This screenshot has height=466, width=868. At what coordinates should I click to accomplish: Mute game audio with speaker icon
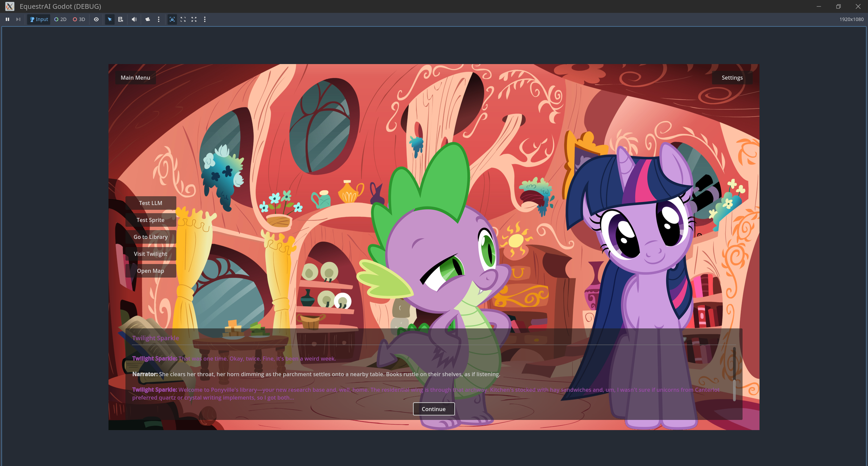pyautogui.click(x=134, y=19)
